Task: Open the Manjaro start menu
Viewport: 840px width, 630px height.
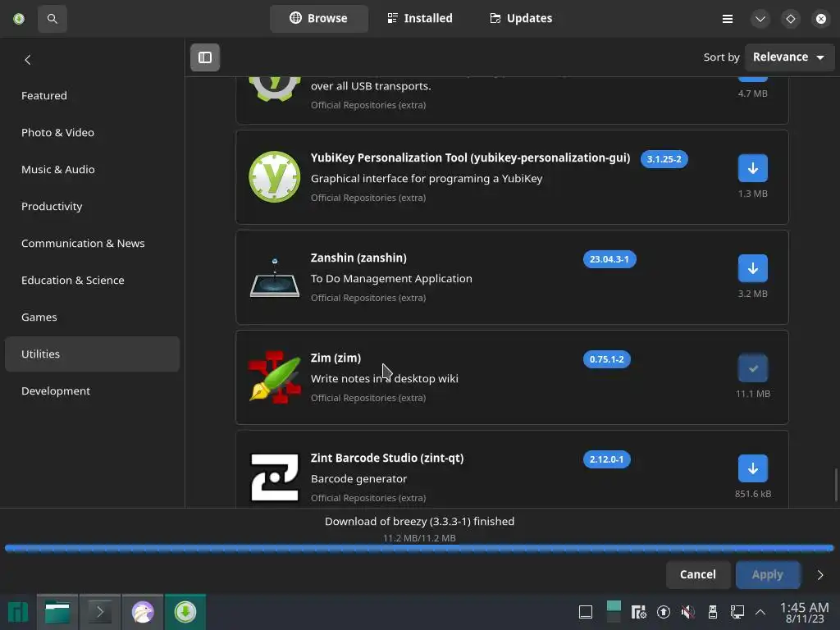Action: pos(18,612)
